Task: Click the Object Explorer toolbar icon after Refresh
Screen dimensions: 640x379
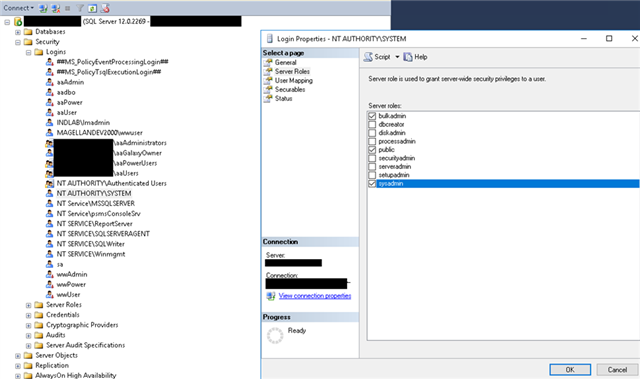Action: click(x=105, y=8)
